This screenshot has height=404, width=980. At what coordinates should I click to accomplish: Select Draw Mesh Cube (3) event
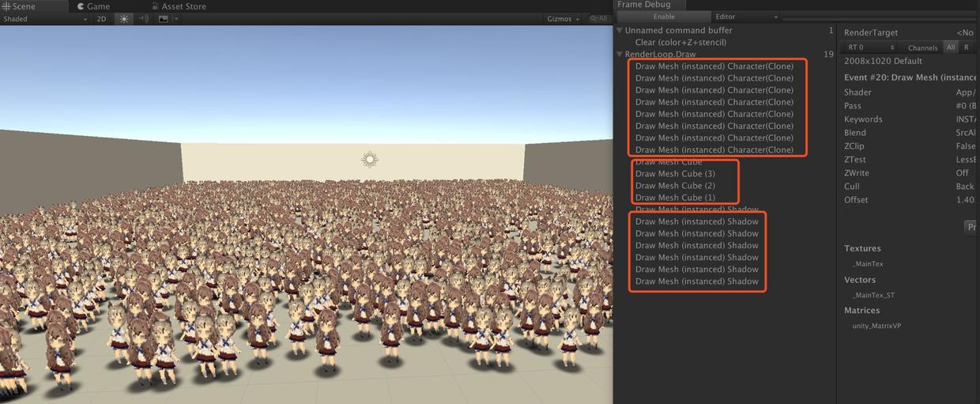[x=675, y=173]
